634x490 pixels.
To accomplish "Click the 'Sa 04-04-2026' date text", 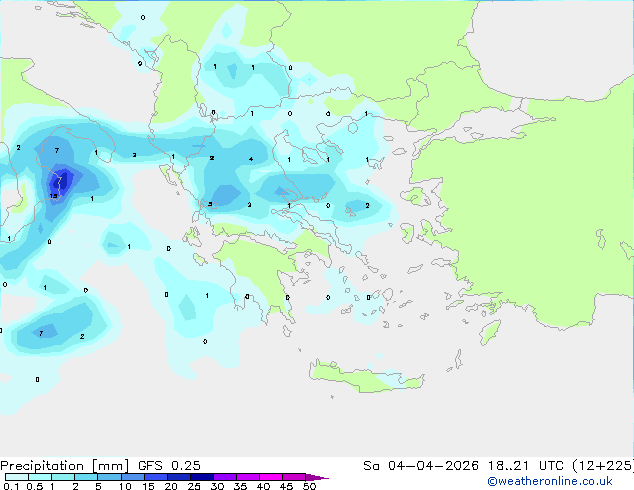I will (421, 466).
